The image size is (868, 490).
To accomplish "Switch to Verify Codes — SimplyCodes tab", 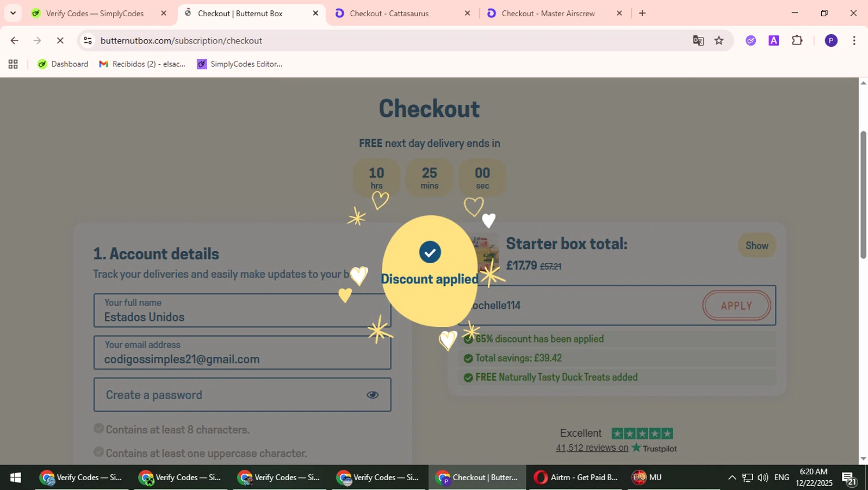I will click(94, 13).
